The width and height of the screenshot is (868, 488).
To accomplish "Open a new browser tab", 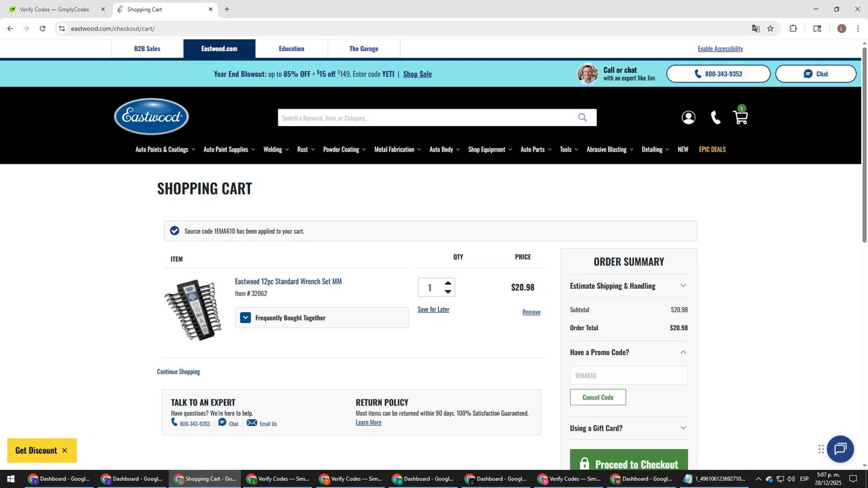I will coord(227,9).
